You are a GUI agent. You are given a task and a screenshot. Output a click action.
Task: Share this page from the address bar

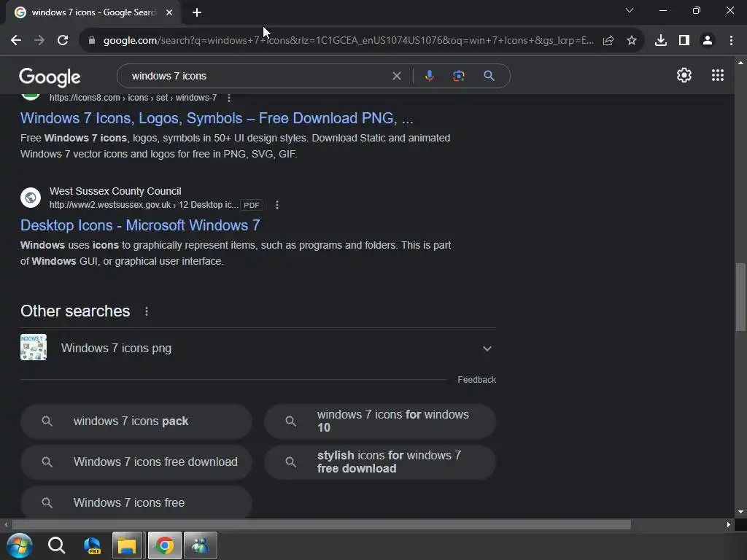(608, 41)
